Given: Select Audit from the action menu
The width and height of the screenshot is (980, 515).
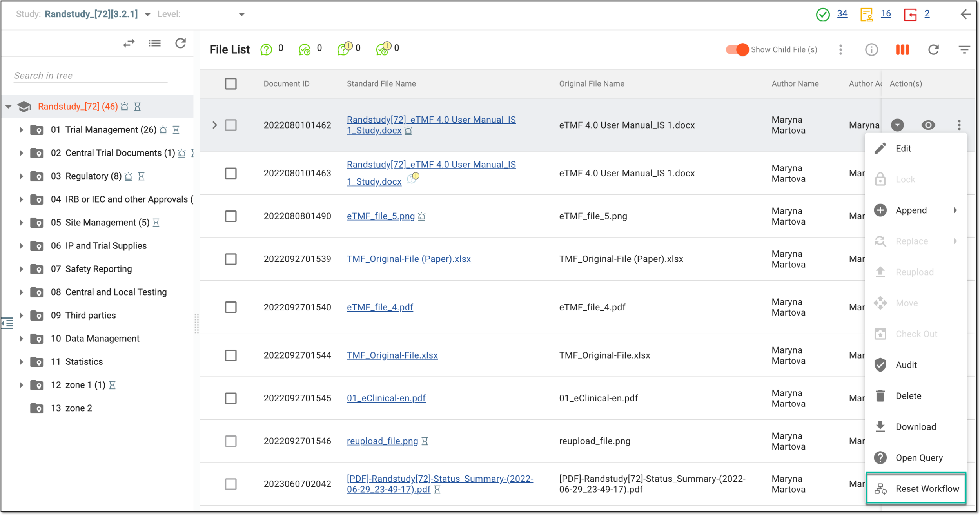Looking at the screenshot, I should tap(916, 365).
